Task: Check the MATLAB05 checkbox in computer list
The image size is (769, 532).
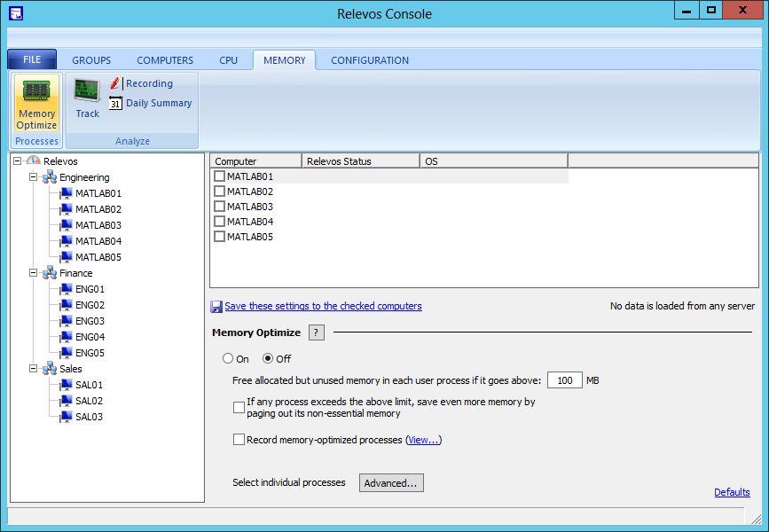Action: 220,237
